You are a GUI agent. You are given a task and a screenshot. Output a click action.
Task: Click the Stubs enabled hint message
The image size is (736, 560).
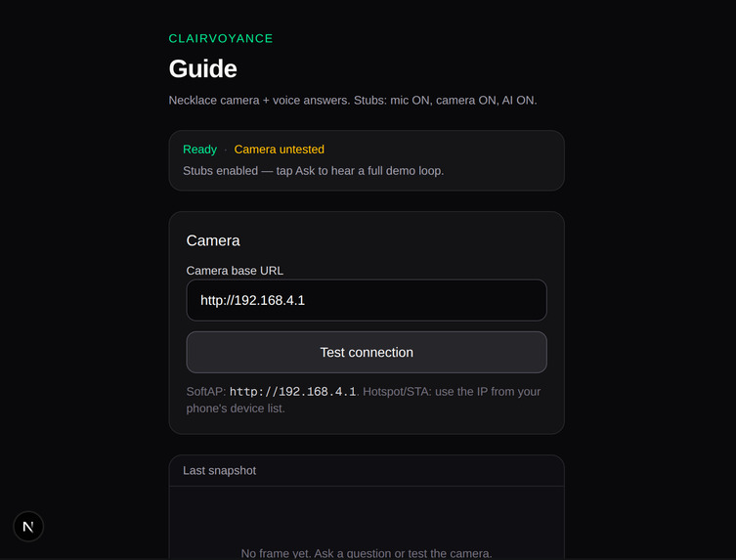313,171
